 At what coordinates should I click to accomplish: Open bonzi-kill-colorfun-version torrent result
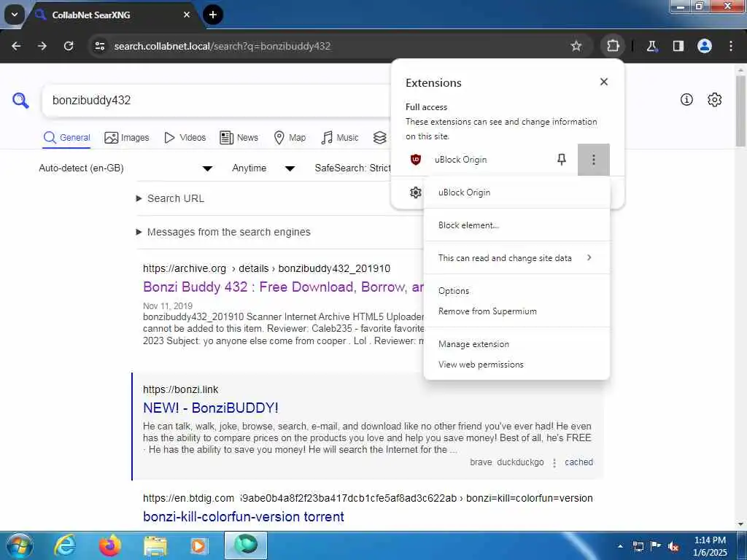tap(244, 517)
